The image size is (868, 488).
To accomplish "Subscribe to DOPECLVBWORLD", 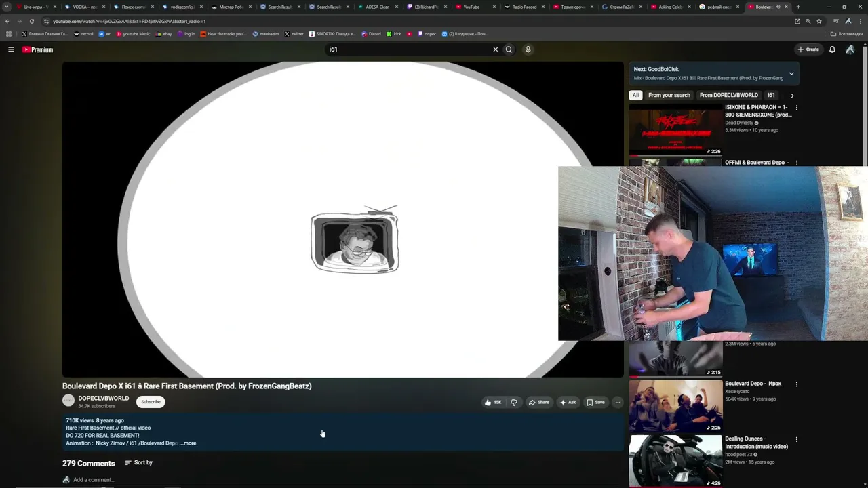I will coord(151,402).
